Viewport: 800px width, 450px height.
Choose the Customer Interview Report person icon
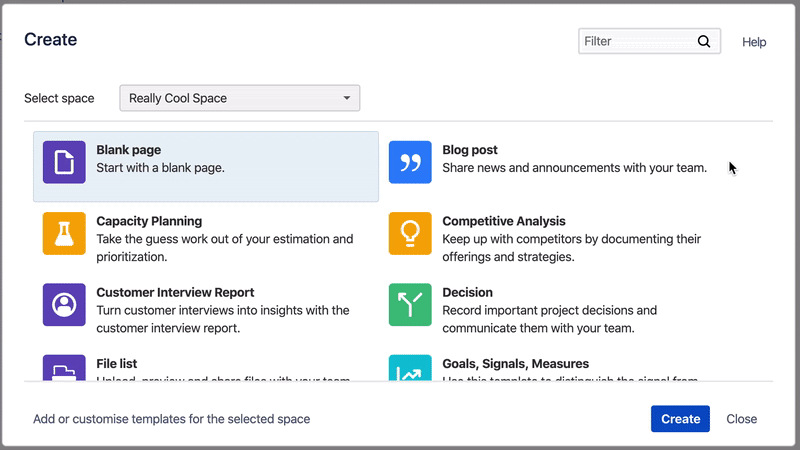pos(64,304)
